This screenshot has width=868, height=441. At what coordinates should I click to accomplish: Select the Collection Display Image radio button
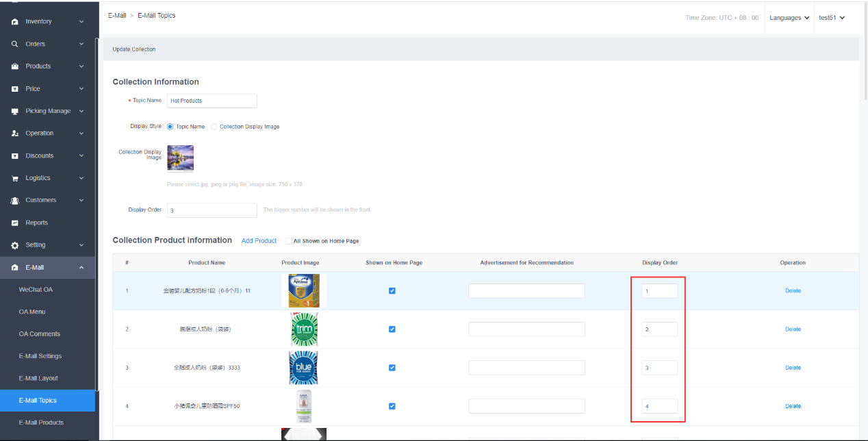tap(214, 127)
